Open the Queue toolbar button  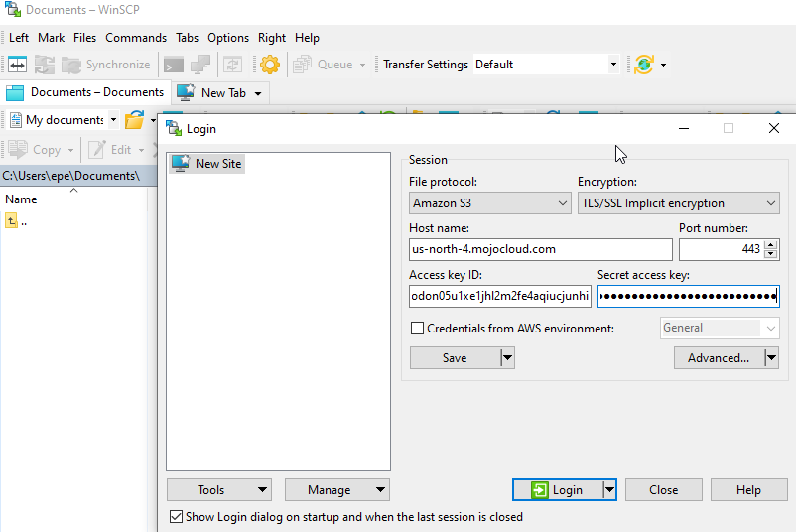[x=324, y=65]
